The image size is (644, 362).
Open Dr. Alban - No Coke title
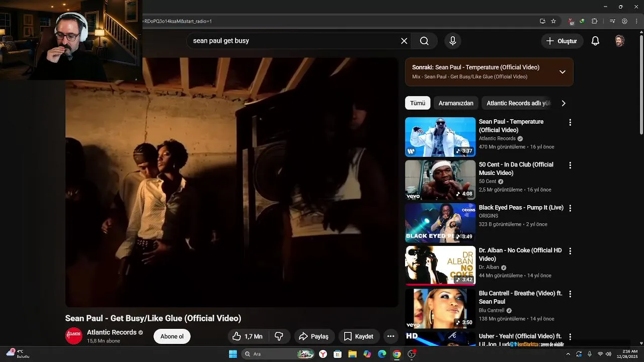point(520,254)
